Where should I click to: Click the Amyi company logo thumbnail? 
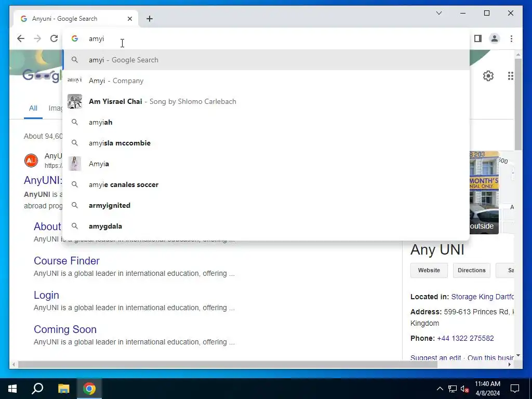point(75,80)
